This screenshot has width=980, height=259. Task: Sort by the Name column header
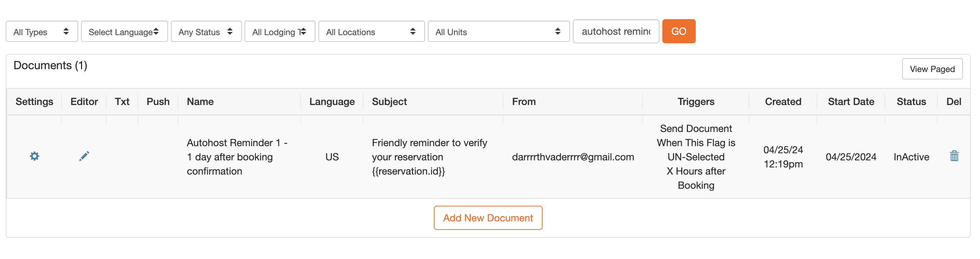coord(200,102)
